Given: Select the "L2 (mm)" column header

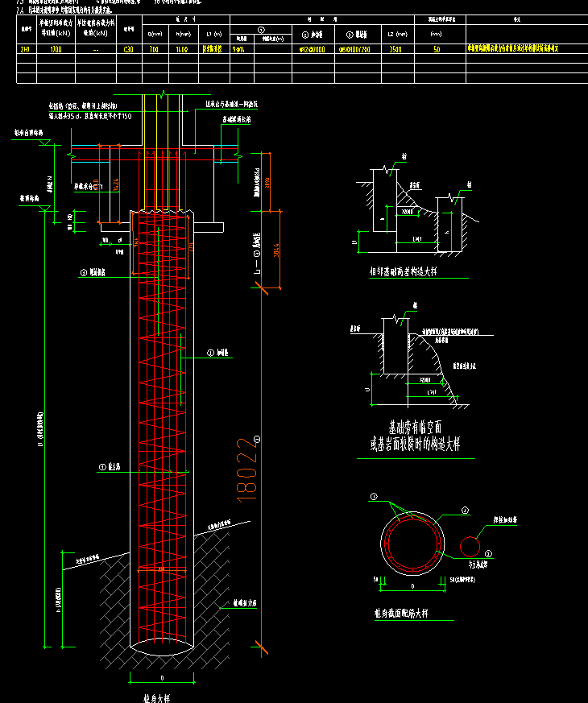Looking at the screenshot, I should [x=398, y=34].
